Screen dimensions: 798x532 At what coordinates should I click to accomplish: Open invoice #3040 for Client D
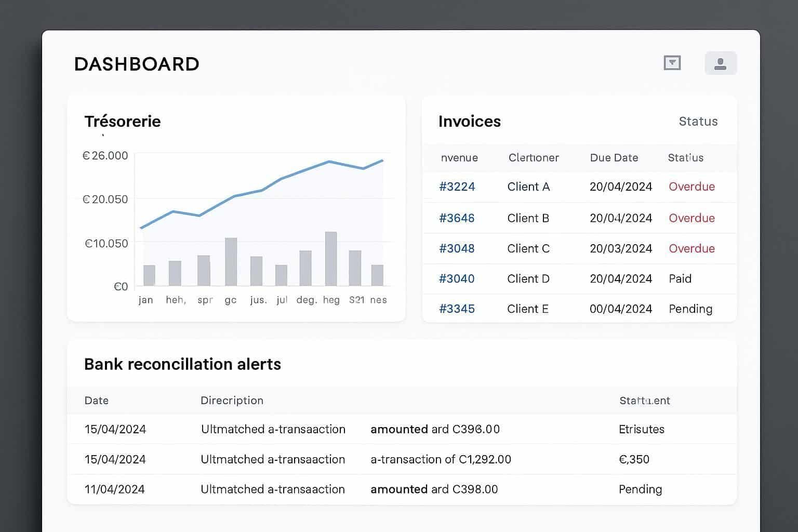[x=457, y=278]
